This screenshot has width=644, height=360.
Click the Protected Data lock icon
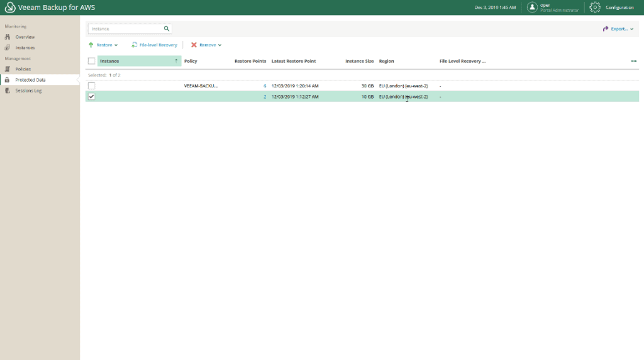(x=7, y=80)
